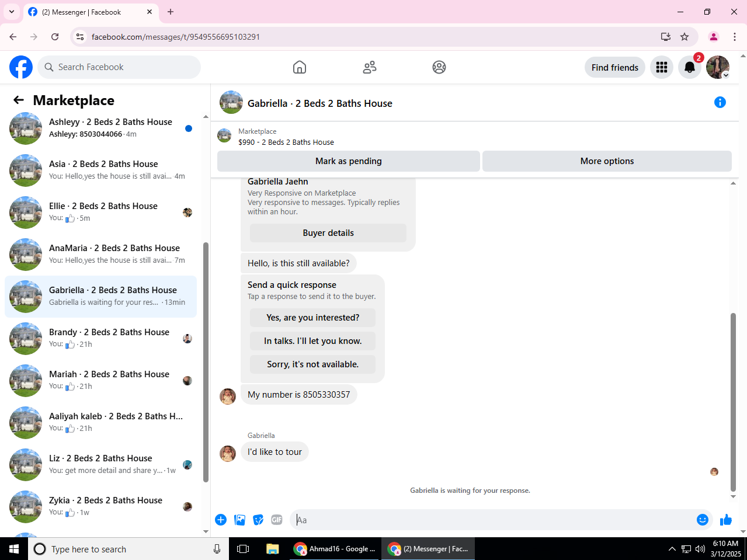Open Task View on the taskbar
Image resolution: width=747 pixels, height=560 pixels.
[243, 549]
